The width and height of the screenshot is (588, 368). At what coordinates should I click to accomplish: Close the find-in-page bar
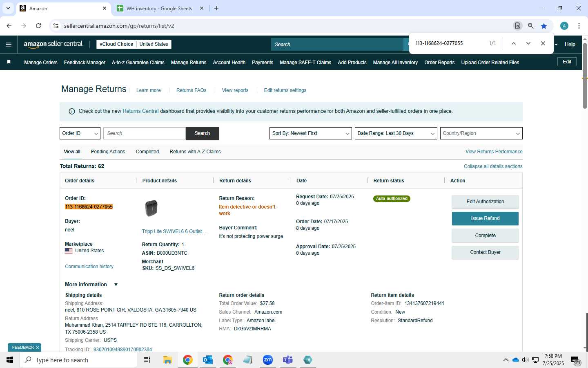543,43
